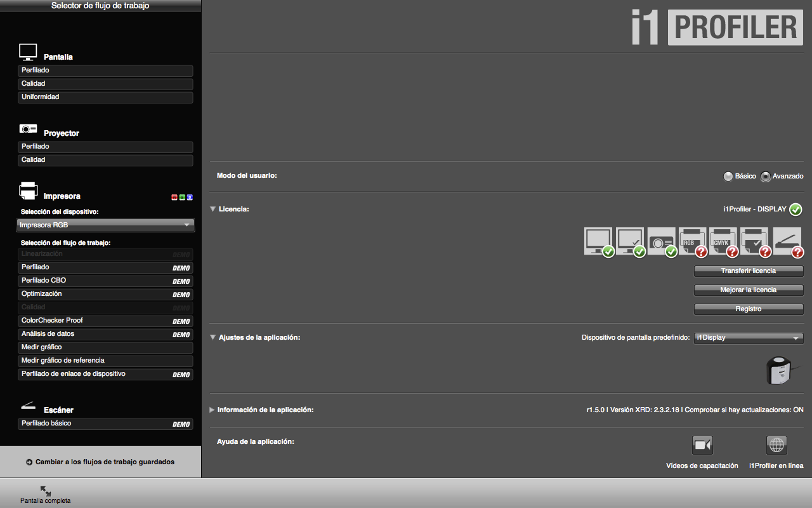Open Vídeos de capacitación camera icon
Image resolution: width=812 pixels, height=508 pixels.
[x=702, y=444]
